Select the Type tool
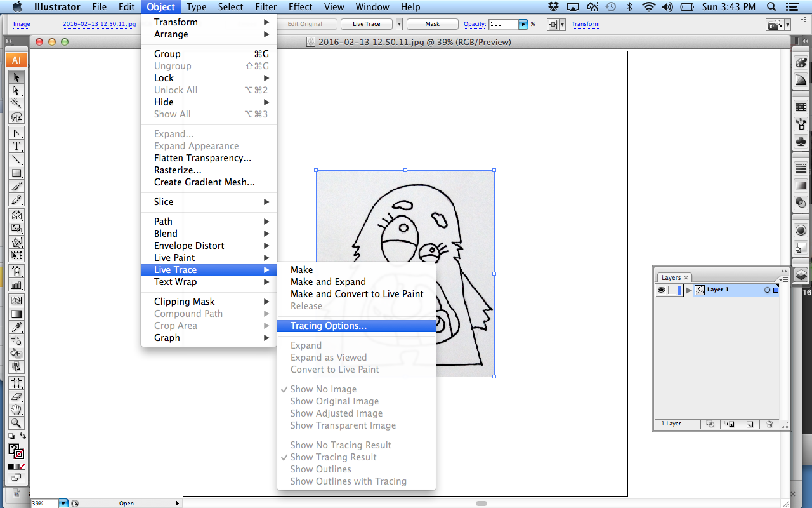 [16, 147]
